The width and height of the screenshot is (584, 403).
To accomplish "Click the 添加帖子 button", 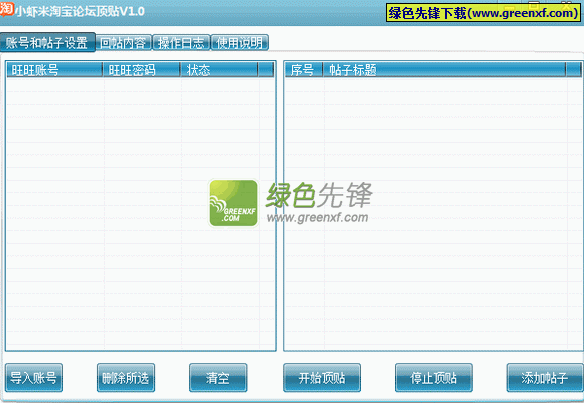I will (545, 378).
